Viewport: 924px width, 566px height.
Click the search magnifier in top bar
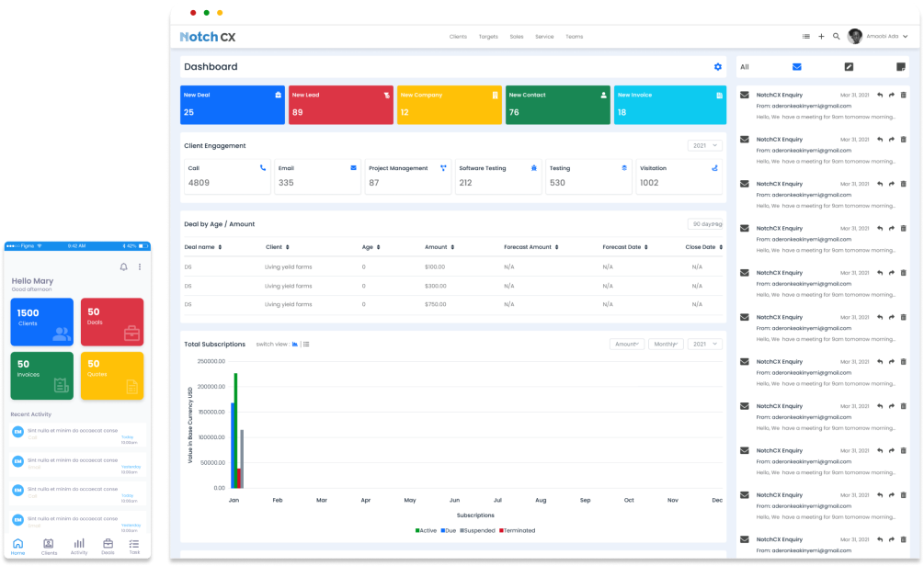(x=836, y=37)
